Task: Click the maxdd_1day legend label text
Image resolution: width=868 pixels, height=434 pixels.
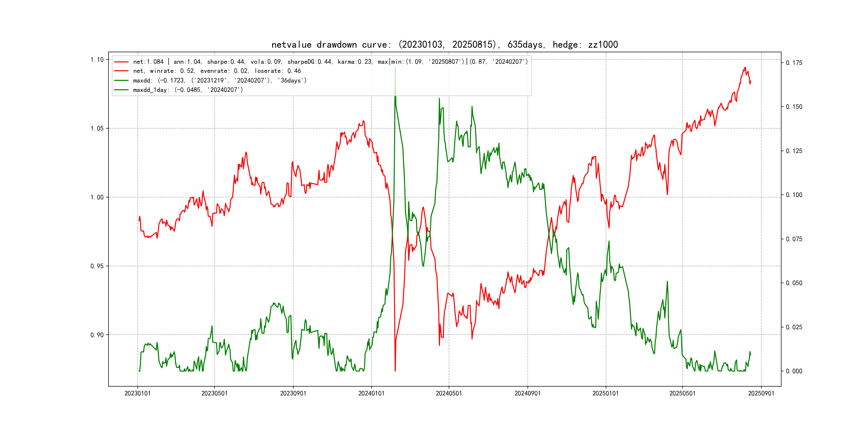Action: point(188,90)
